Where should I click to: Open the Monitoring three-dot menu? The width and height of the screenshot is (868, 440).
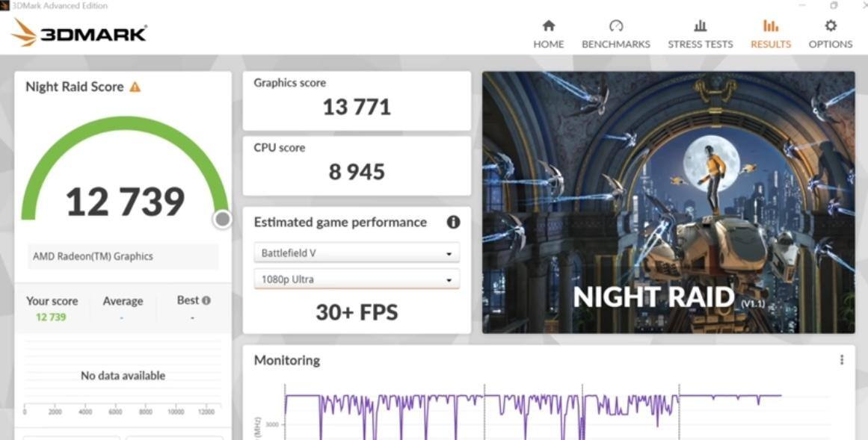841,360
